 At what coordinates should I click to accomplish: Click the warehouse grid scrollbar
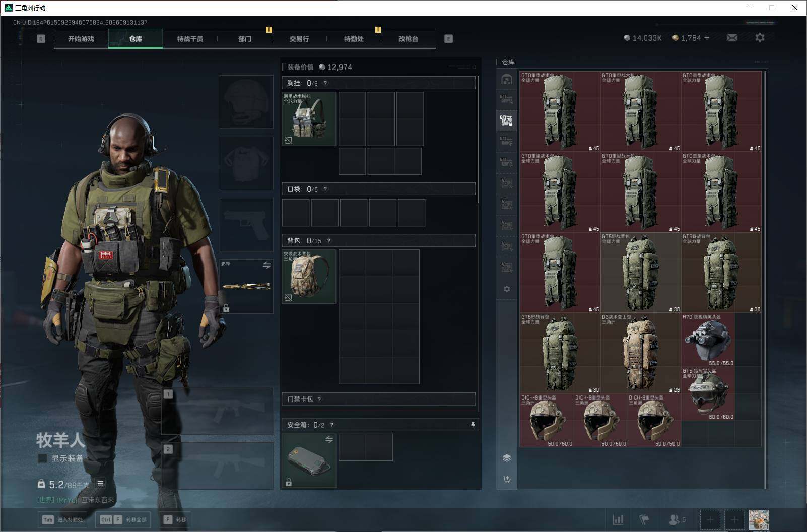765,280
